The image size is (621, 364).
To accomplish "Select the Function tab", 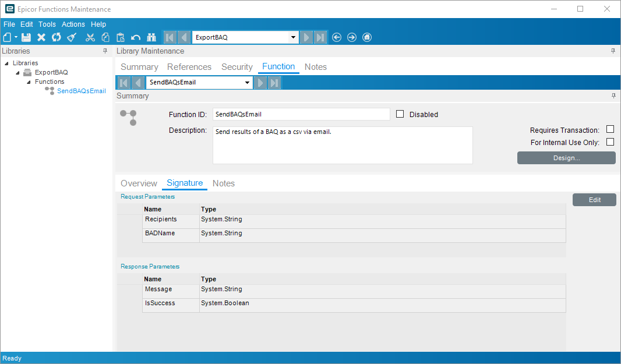I will [x=278, y=66].
